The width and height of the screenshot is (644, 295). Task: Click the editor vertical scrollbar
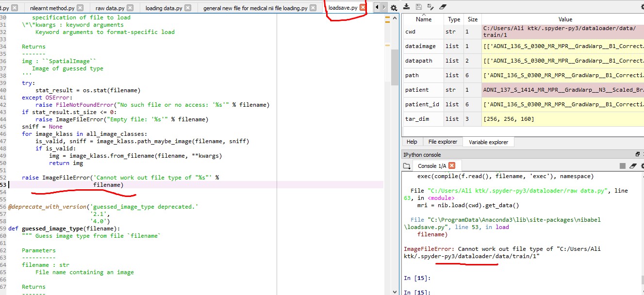point(395,68)
